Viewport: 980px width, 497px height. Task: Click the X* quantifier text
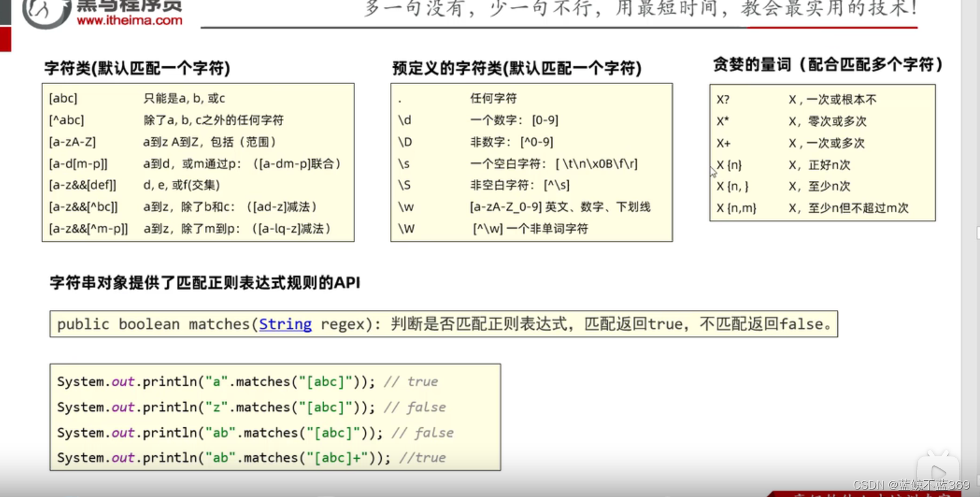point(723,121)
